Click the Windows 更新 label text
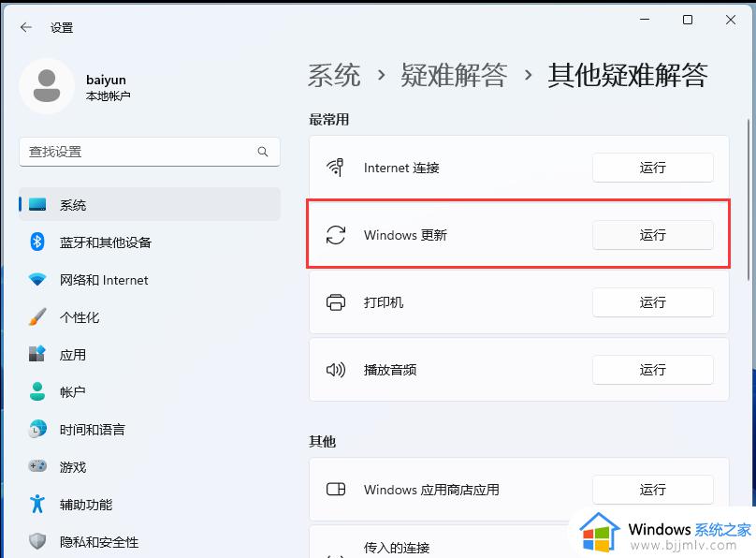The width and height of the screenshot is (756, 558). (405, 235)
